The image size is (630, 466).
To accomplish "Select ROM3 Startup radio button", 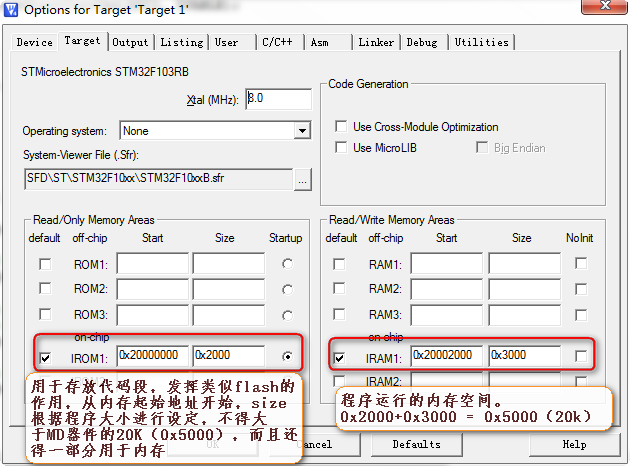I will pos(287,316).
